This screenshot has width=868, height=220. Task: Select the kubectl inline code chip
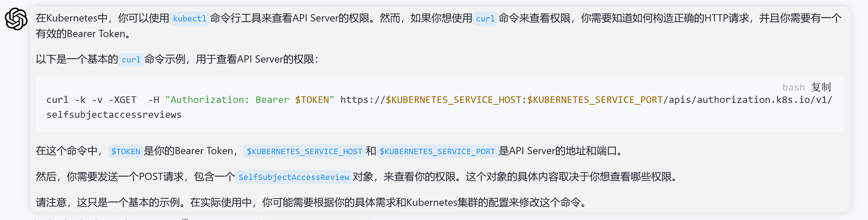(189, 19)
